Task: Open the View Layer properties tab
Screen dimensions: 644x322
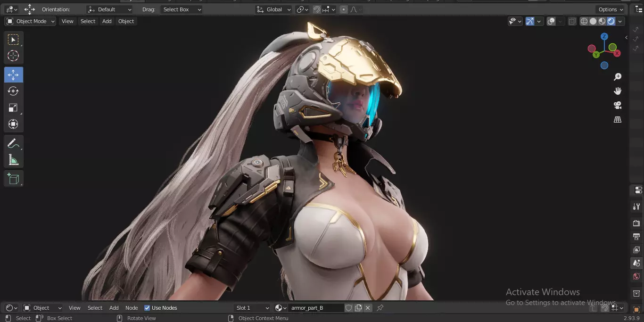Action: pyautogui.click(x=636, y=249)
